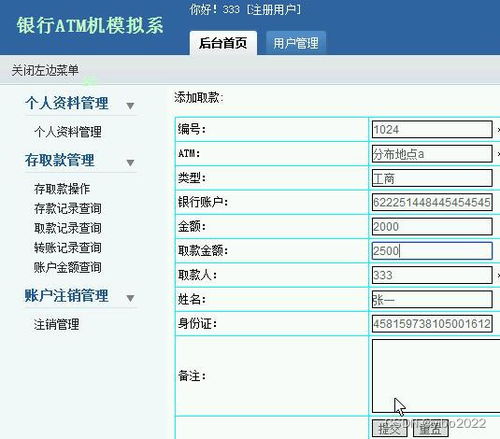Focus the ATM field showing 分布地点a
The height and width of the screenshot is (439, 500).
click(x=432, y=154)
